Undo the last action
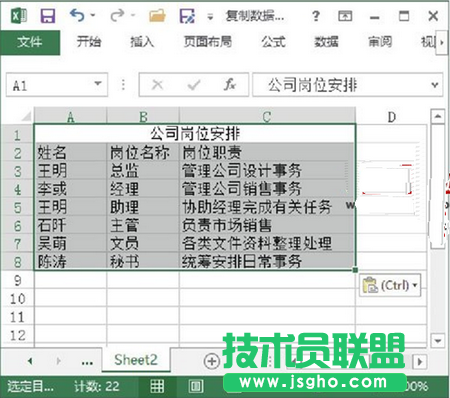Viewport: 450px width, 398px height. [77, 15]
